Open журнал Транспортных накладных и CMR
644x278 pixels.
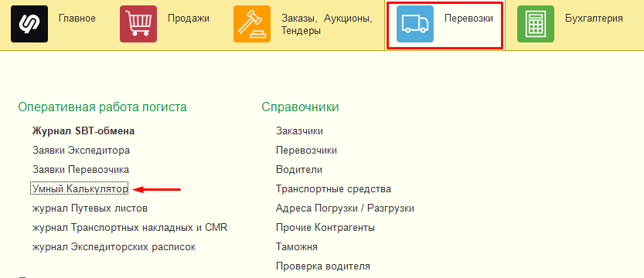pyautogui.click(x=130, y=228)
